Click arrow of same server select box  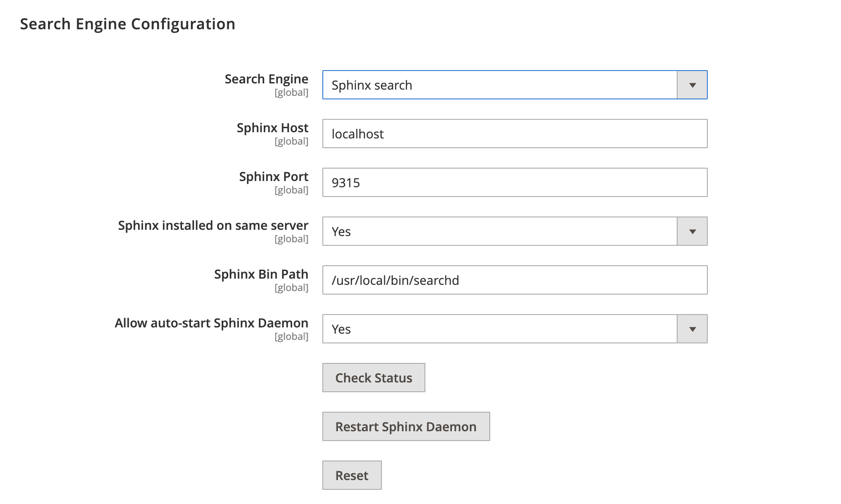tap(692, 231)
